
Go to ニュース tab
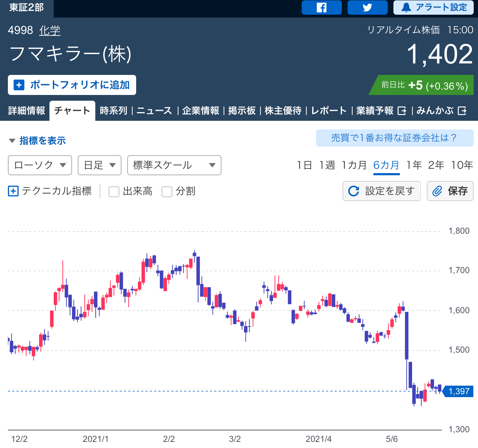click(154, 110)
